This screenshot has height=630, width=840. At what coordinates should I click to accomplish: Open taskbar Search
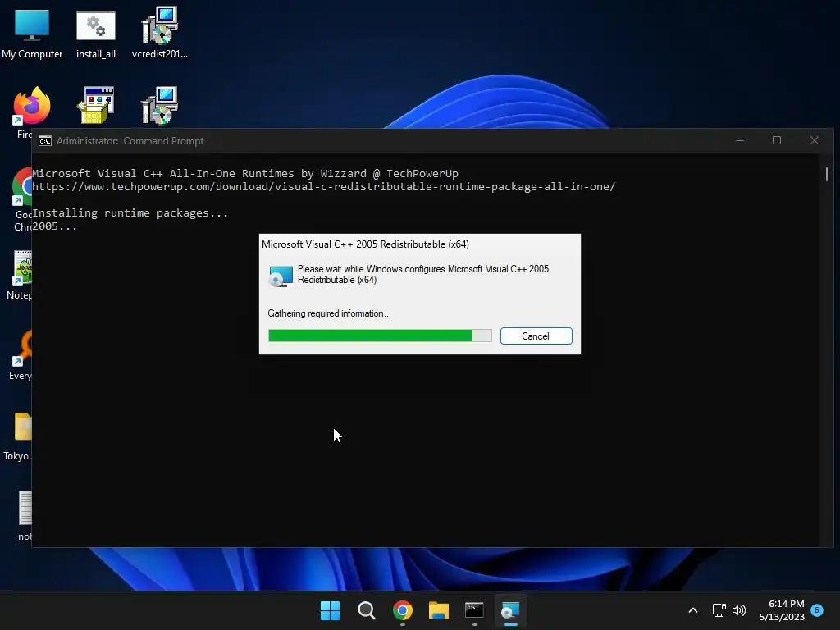tap(367, 610)
